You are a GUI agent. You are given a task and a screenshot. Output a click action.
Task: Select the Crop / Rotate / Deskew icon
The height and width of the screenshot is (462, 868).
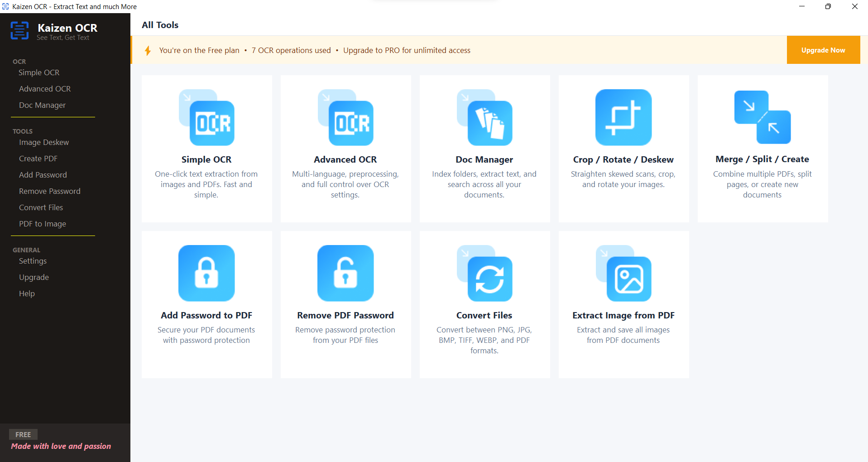(623, 118)
